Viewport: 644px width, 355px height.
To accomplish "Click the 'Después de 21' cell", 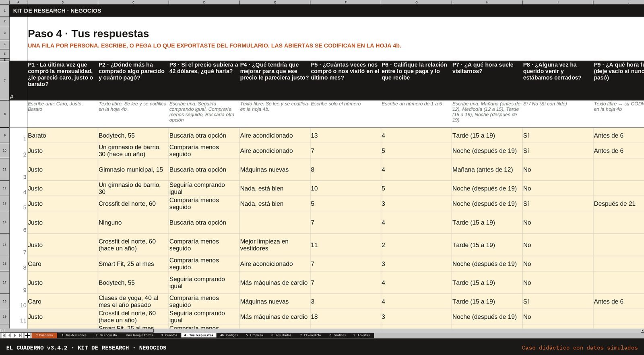I will pos(619,204).
